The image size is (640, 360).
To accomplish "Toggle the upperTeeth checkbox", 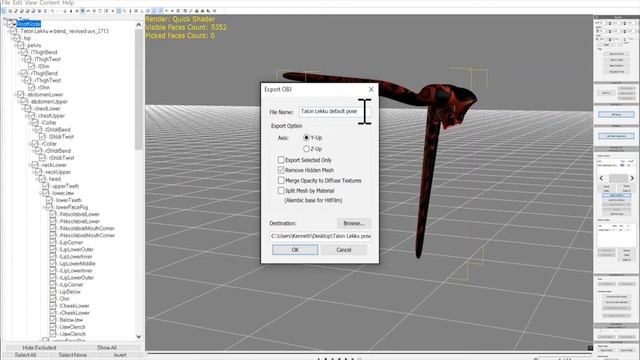I will (46, 186).
